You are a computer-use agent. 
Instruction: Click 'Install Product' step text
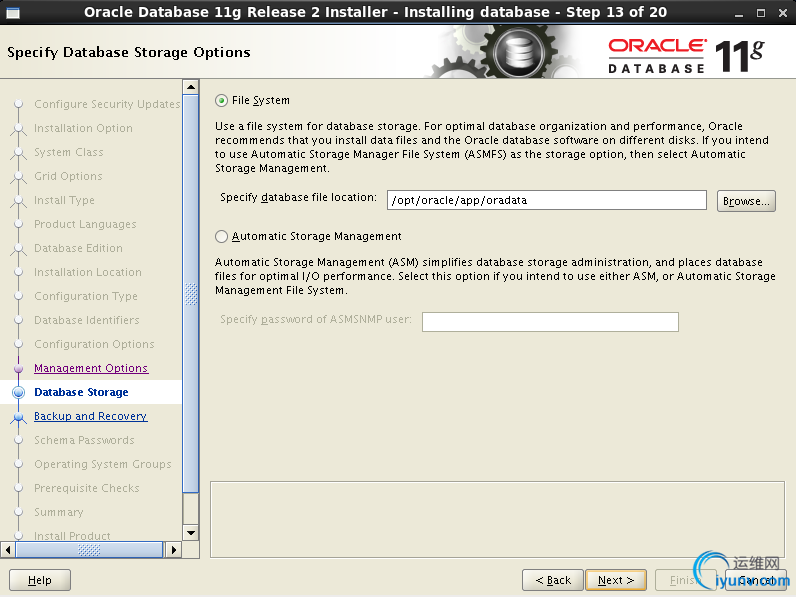[x=72, y=536]
